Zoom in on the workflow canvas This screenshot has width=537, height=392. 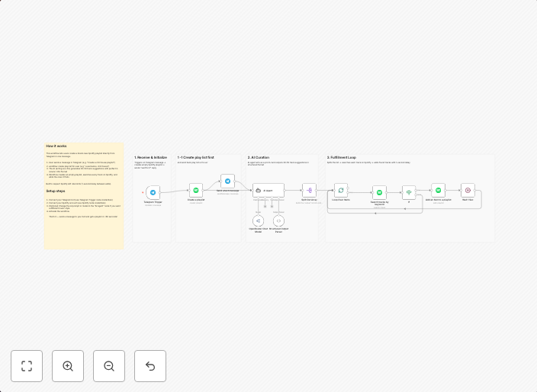[x=68, y=366]
